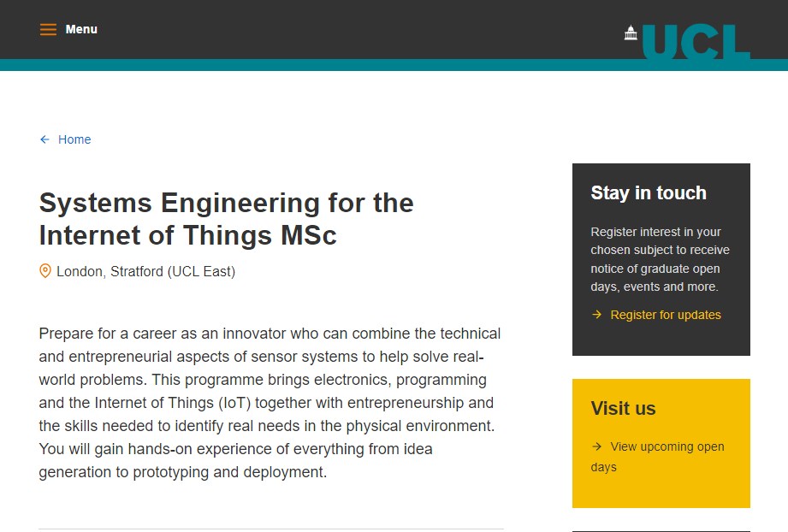Click the back arrow beside Home
Screen dimensions: 788x532
(44, 139)
